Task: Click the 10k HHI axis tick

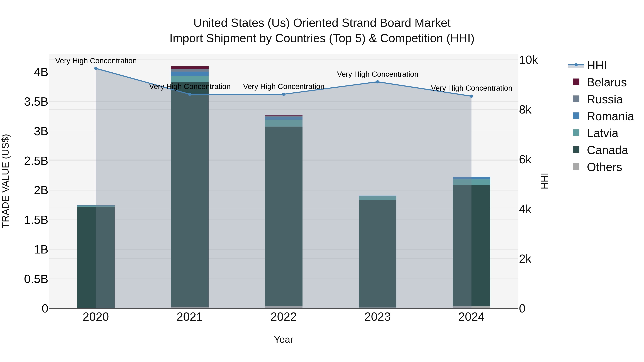Action: 528,60
